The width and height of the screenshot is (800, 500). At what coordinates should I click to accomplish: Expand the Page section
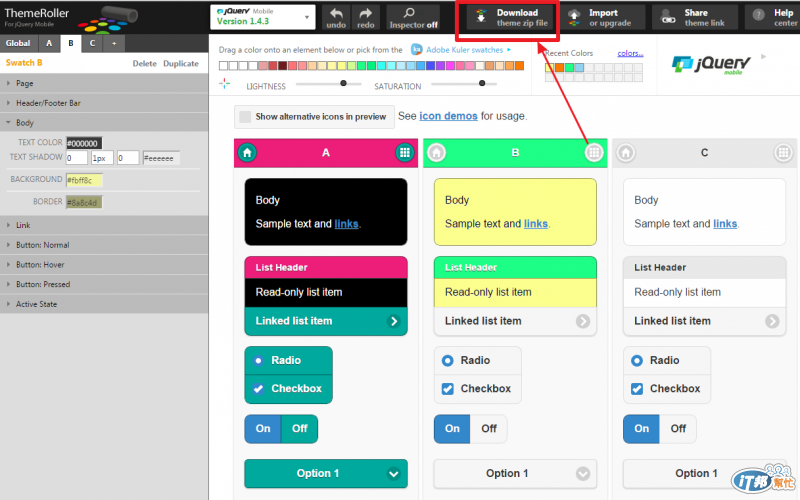[104, 83]
